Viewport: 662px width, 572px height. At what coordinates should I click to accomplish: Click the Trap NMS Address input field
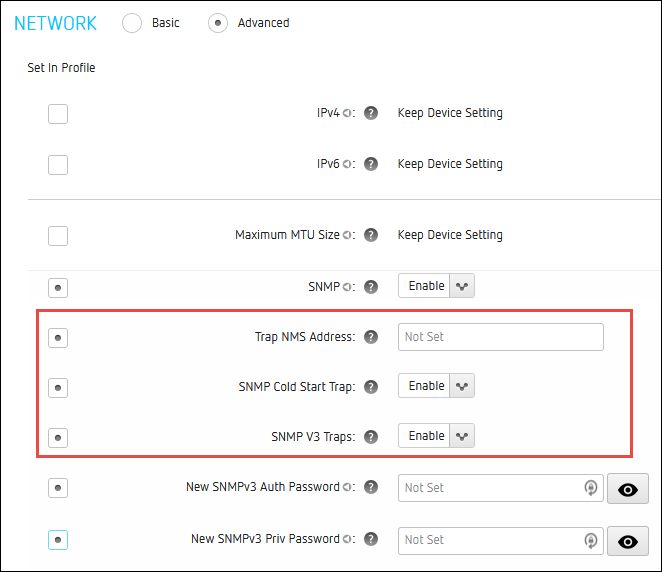pyautogui.click(x=501, y=337)
